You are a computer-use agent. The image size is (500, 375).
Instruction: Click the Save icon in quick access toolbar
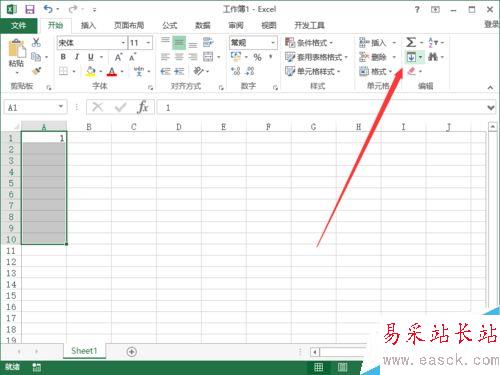[30, 9]
